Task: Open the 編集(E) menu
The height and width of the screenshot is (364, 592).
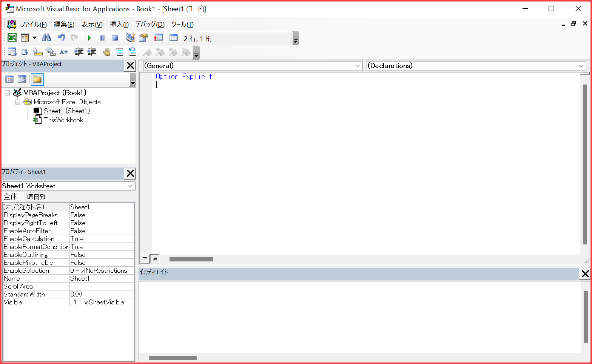Action: click(64, 25)
